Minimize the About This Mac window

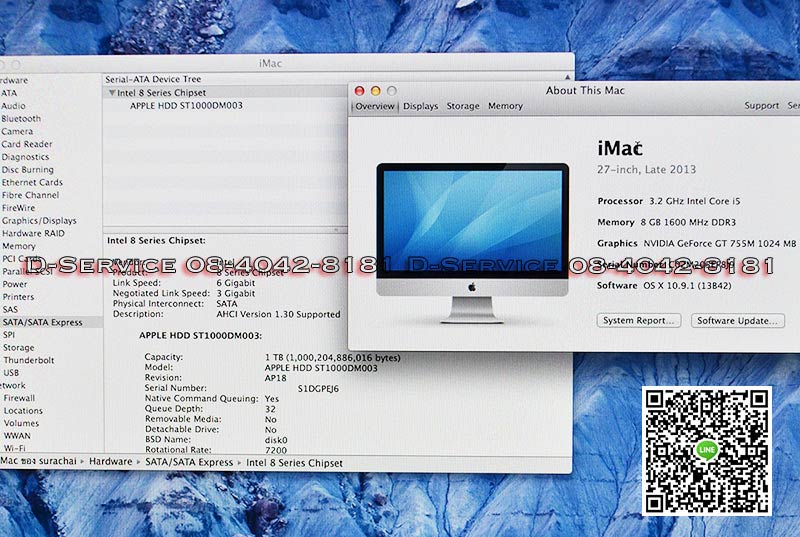click(x=376, y=91)
